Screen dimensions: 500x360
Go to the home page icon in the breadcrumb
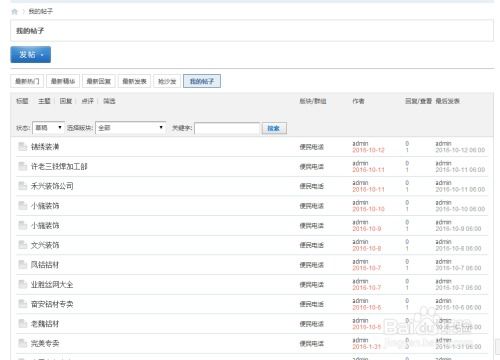pos(14,12)
